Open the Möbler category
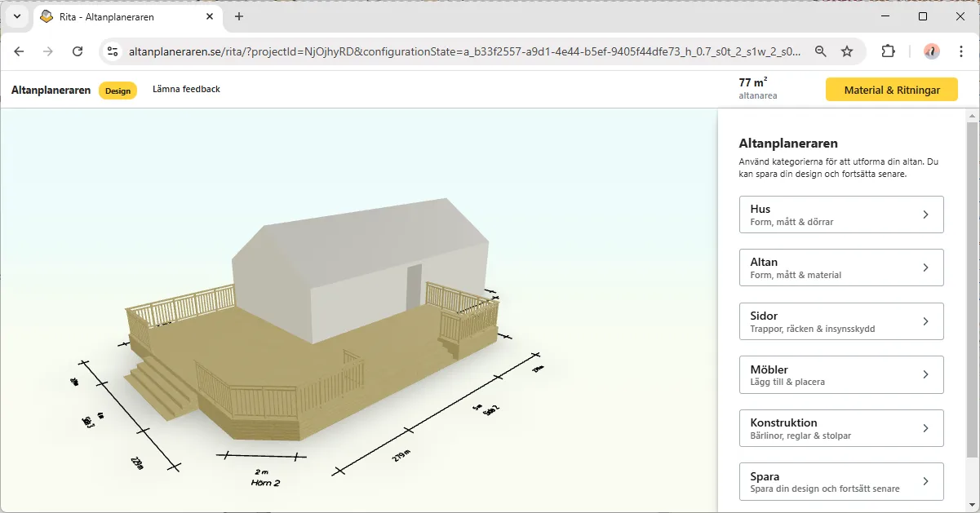The width and height of the screenshot is (980, 513). click(841, 374)
